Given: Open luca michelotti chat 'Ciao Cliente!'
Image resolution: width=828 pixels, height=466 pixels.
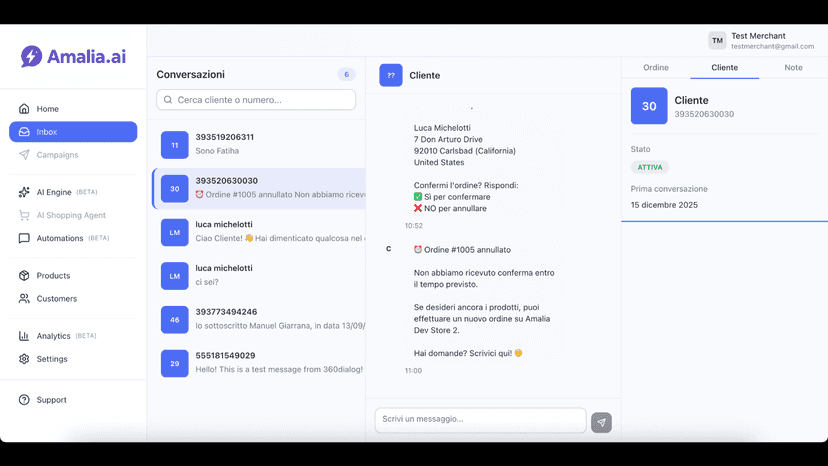Looking at the screenshot, I should (259, 232).
